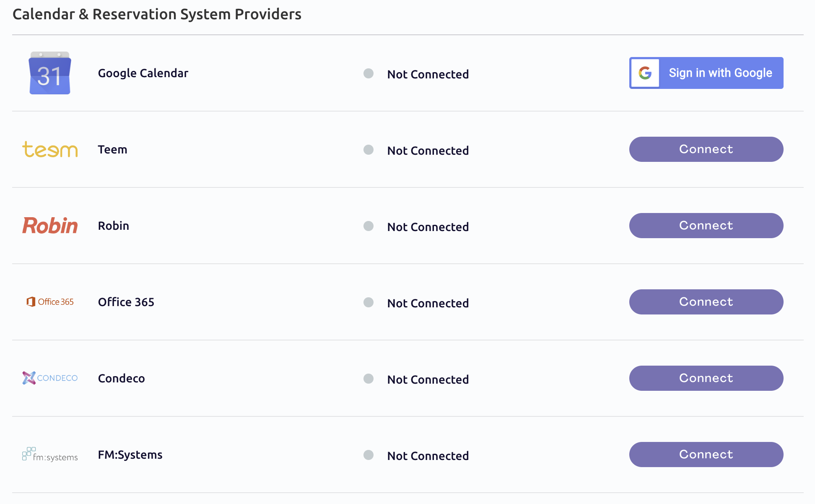This screenshot has width=815, height=504.
Task: Click the fm:systems logo
Action: (50, 455)
